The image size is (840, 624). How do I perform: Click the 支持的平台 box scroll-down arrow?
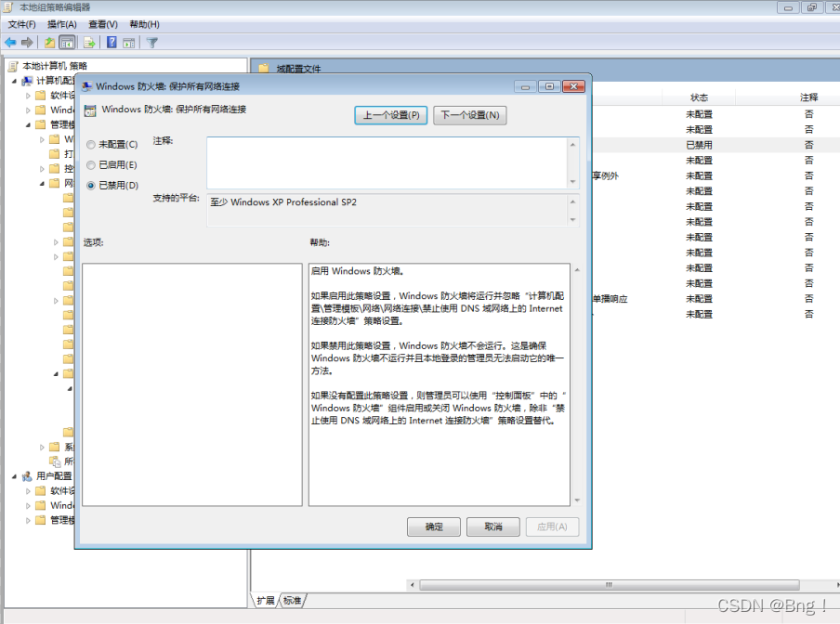572,220
